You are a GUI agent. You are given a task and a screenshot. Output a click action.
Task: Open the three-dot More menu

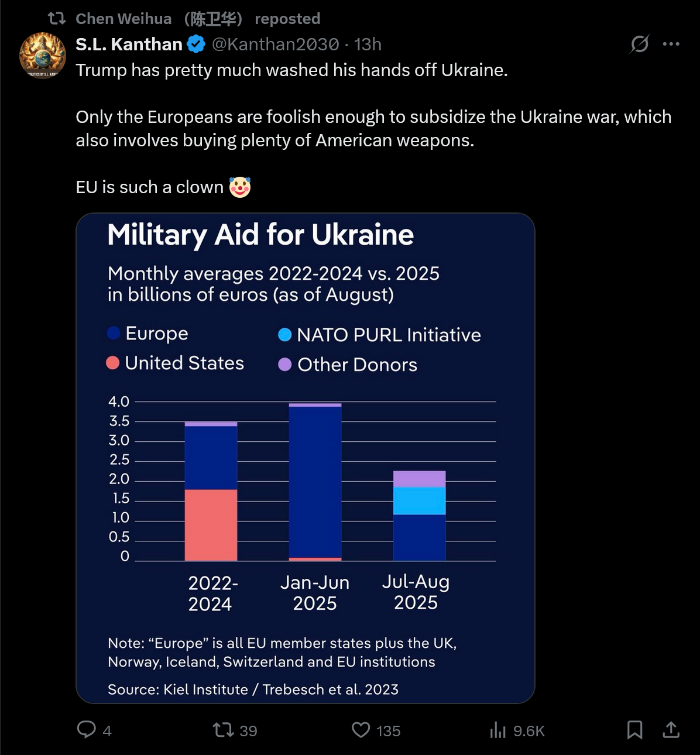click(x=671, y=44)
